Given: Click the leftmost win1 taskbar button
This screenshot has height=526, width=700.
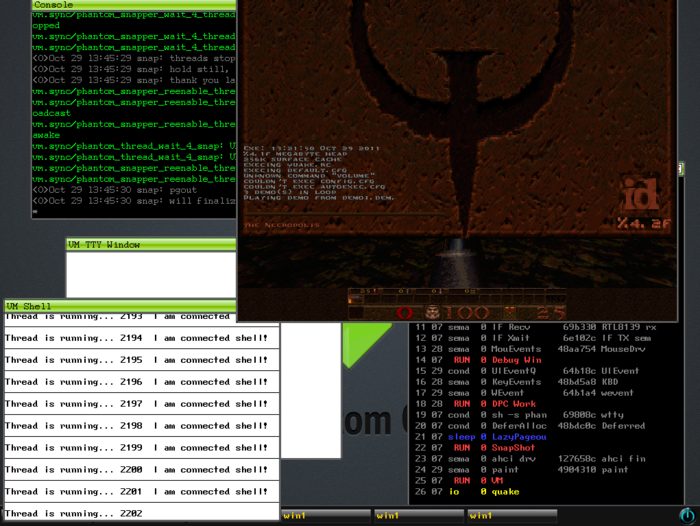Looking at the screenshot, I should pyautogui.click(x=326, y=516).
